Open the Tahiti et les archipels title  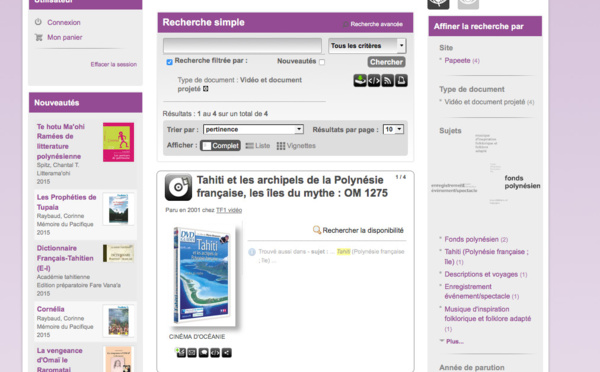292,186
